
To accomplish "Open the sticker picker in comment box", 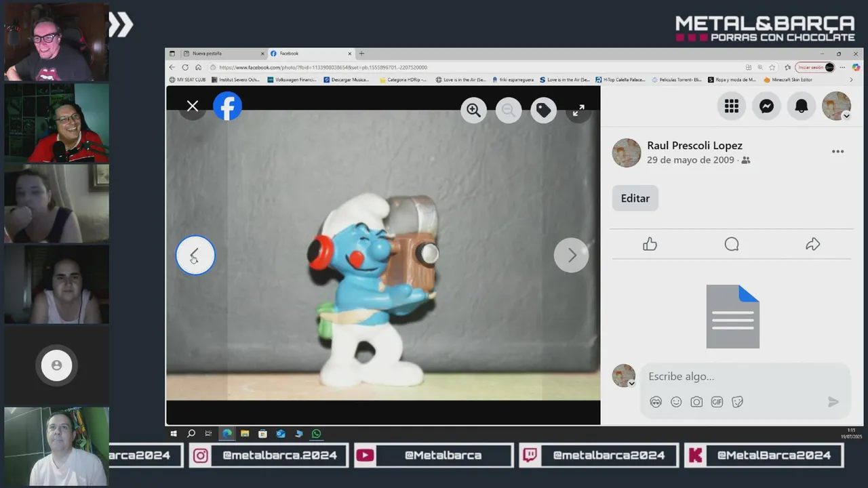I will 737,402.
